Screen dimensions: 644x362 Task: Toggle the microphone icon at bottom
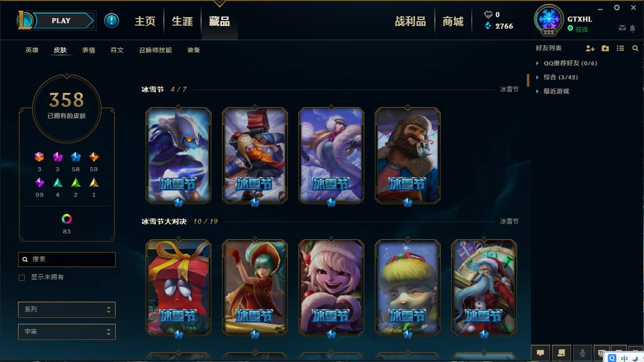click(583, 353)
